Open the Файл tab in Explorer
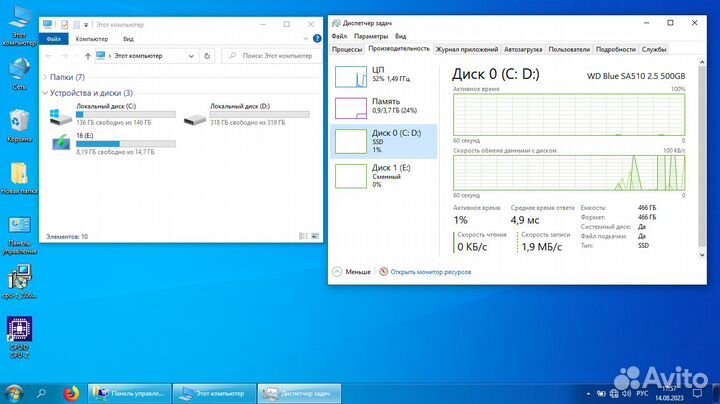720x404 pixels. (54, 39)
